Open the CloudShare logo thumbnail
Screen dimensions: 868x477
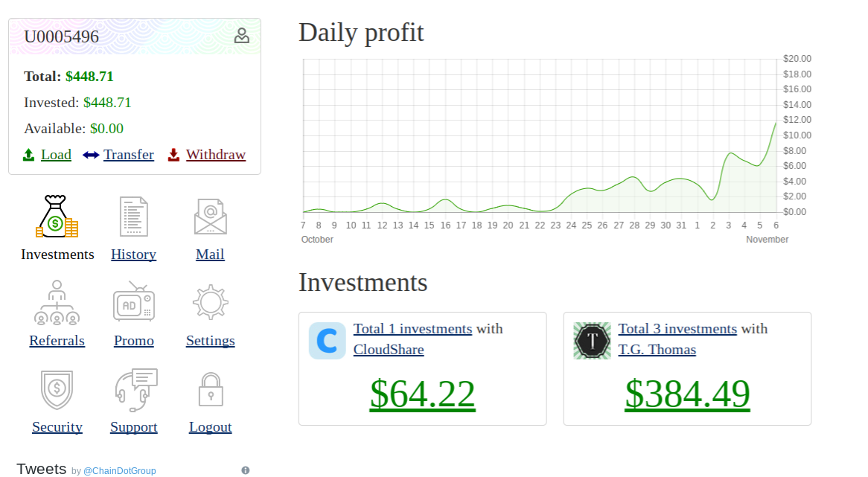[328, 341]
